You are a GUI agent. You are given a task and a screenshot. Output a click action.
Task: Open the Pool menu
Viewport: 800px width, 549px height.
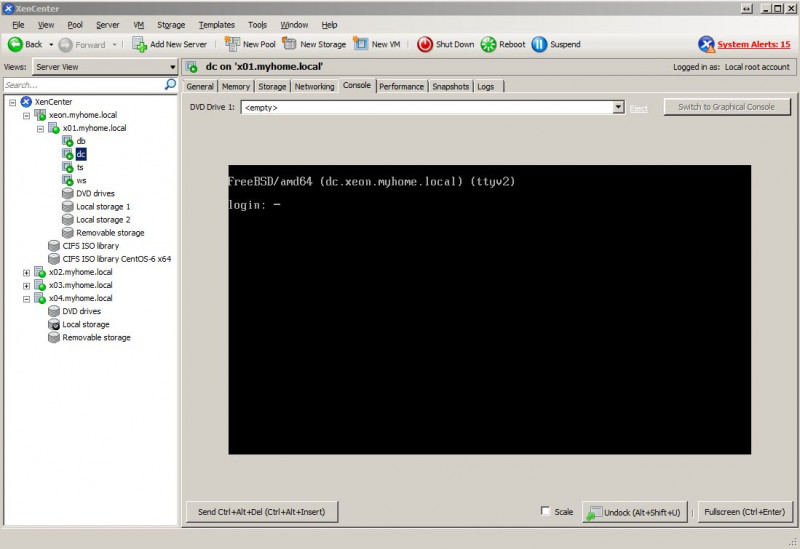[x=75, y=25]
